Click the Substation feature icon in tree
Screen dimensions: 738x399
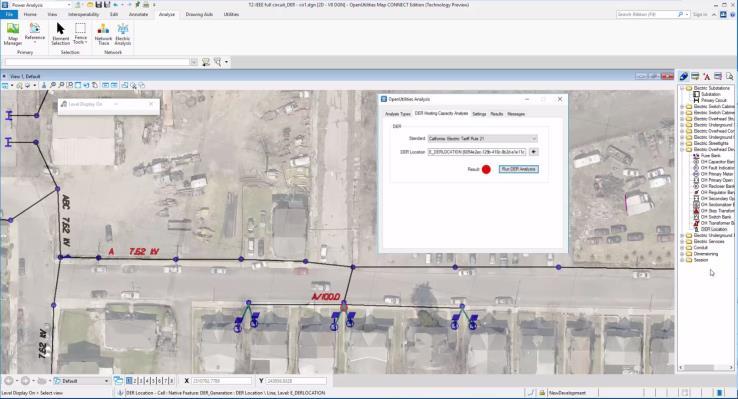tap(697, 94)
